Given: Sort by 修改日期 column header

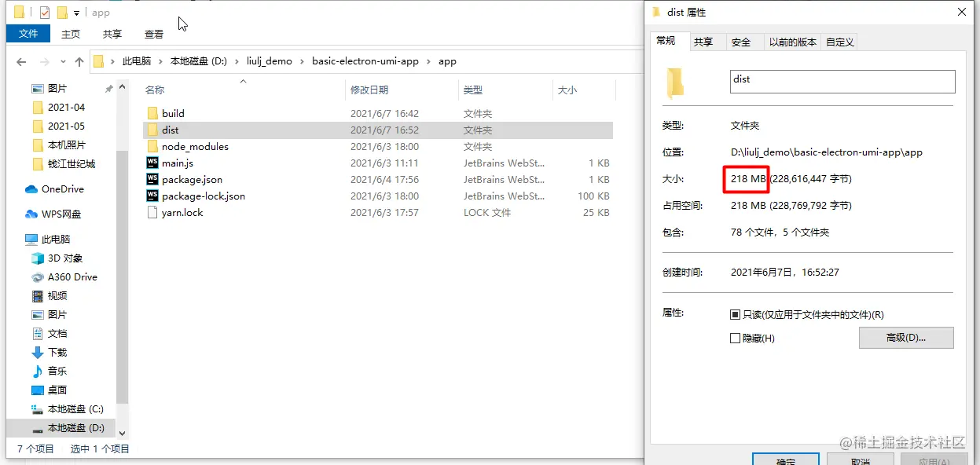Looking at the screenshot, I should [369, 90].
